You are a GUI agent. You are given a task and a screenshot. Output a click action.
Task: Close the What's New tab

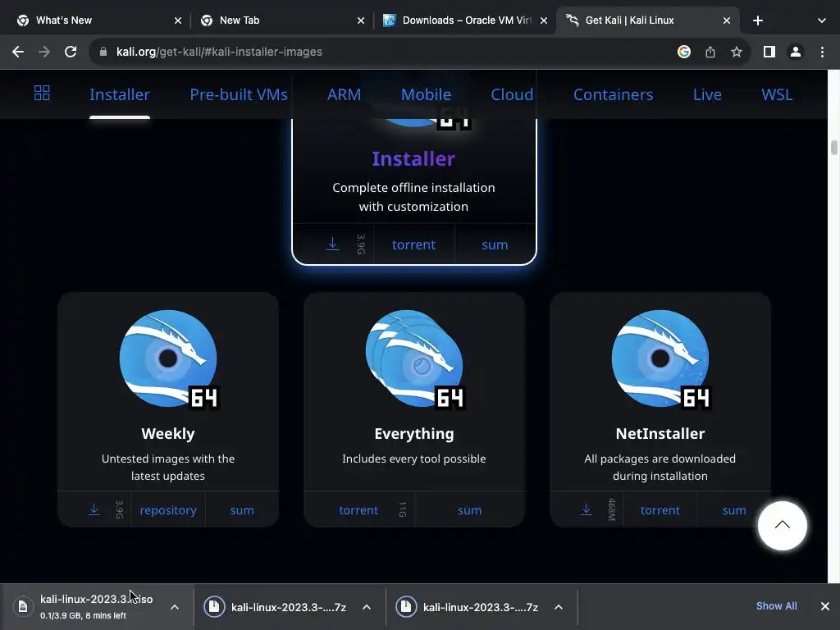point(178,21)
